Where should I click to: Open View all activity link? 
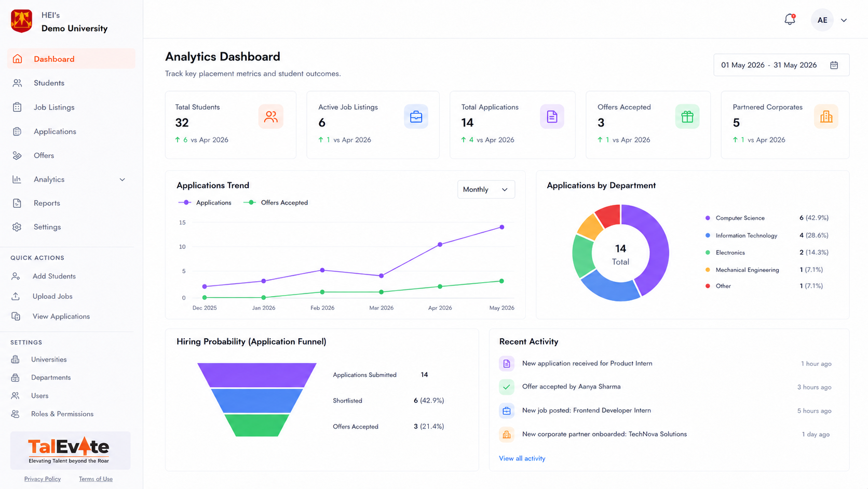pyautogui.click(x=522, y=458)
